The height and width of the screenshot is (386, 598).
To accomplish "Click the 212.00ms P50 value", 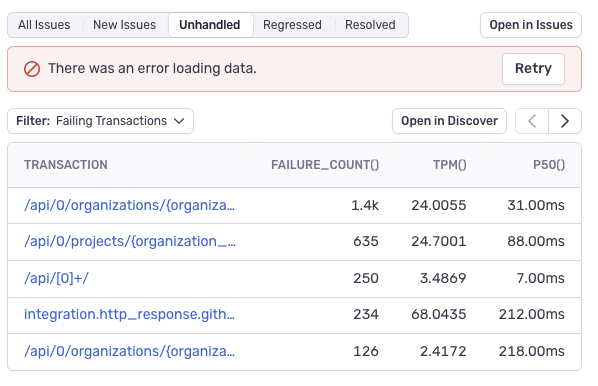I will click(532, 315).
